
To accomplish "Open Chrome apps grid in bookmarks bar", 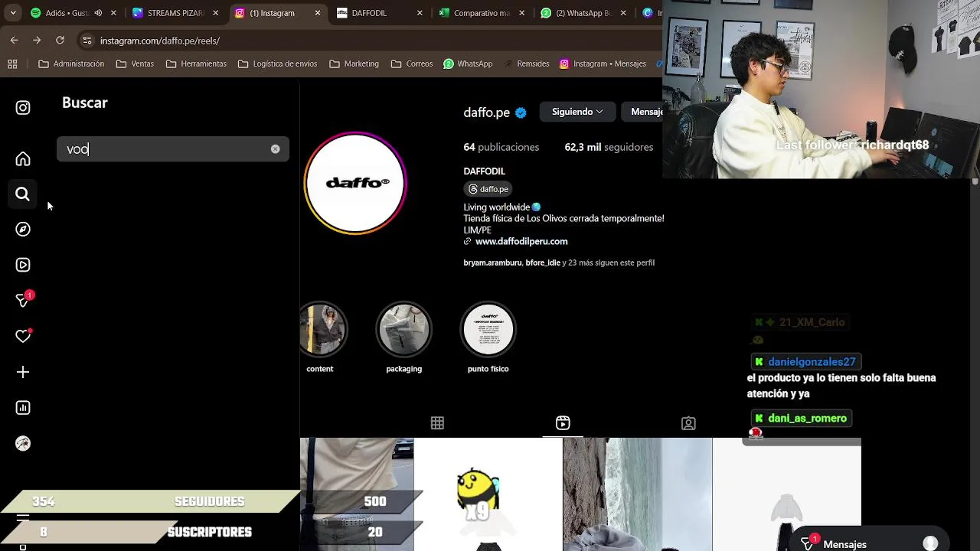I will [x=12, y=64].
